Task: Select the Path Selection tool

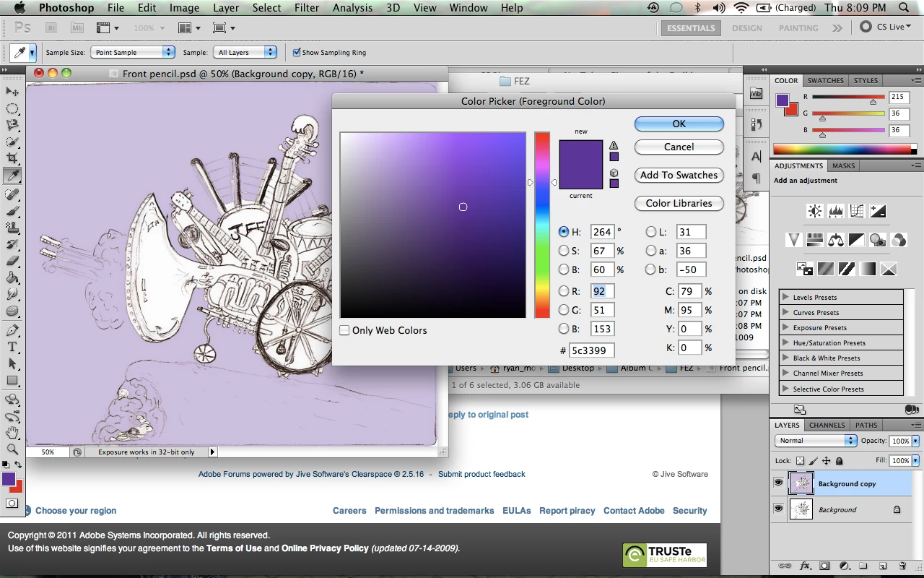Action: 12,363
